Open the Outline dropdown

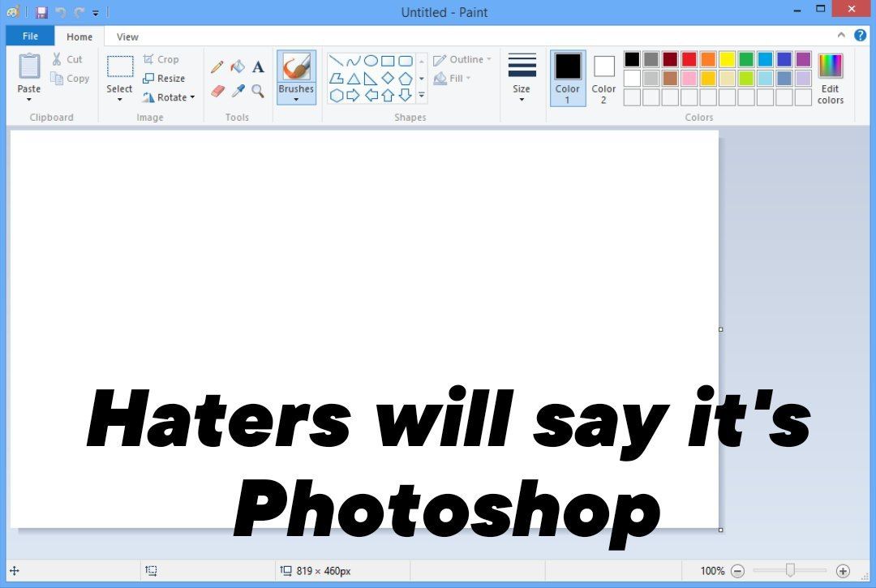tap(462, 59)
